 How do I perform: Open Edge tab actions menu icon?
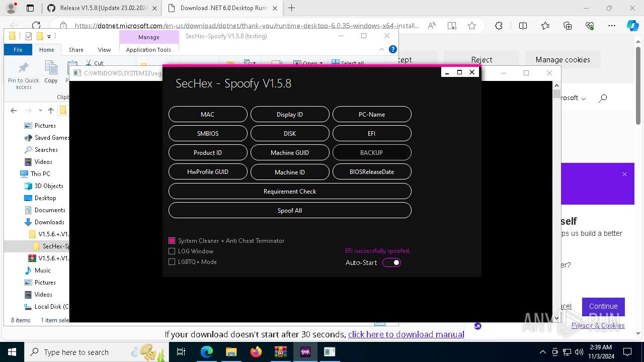coord(30,8)
